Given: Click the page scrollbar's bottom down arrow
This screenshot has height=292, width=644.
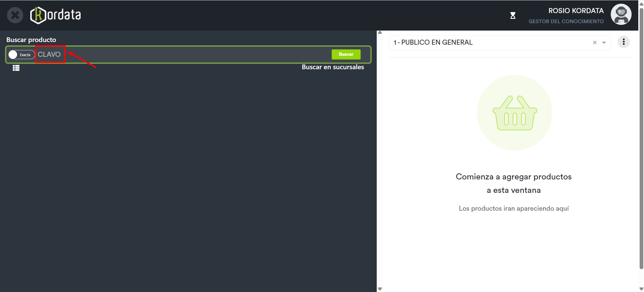Looking at the screenshot, I should click(641, 289).
